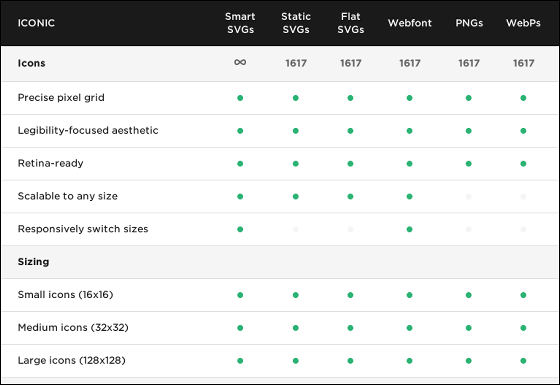560x385 pixels.
Task: Select the WebPs column header
Action: click(523, 23)
